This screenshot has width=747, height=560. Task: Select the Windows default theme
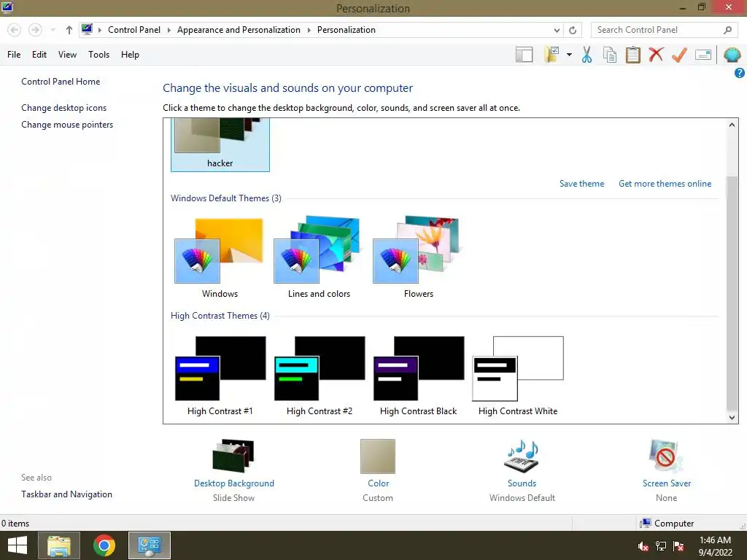pos(220,257)
